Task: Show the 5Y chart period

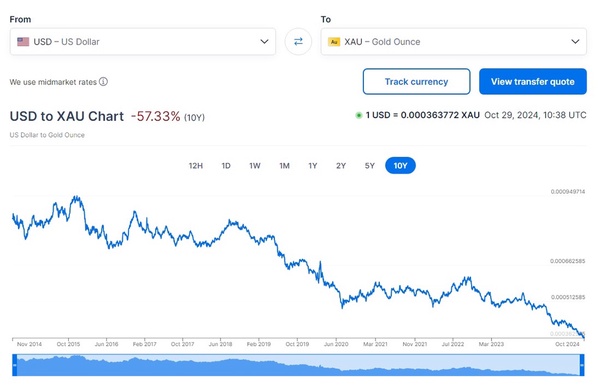Action: [x=370, y=166]
